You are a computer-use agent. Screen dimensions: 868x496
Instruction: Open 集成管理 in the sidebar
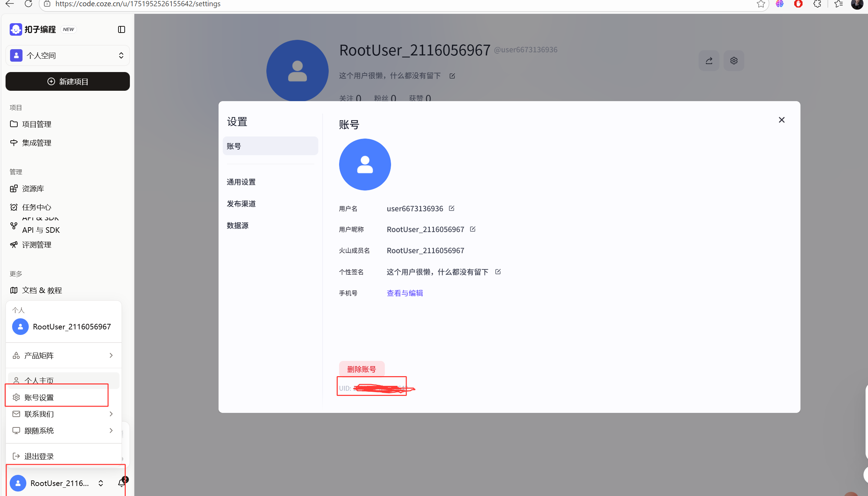point(36,143)
